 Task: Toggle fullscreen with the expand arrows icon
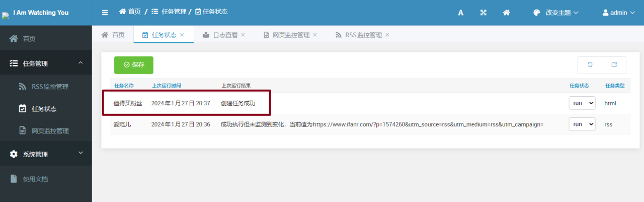coord(484,13)
